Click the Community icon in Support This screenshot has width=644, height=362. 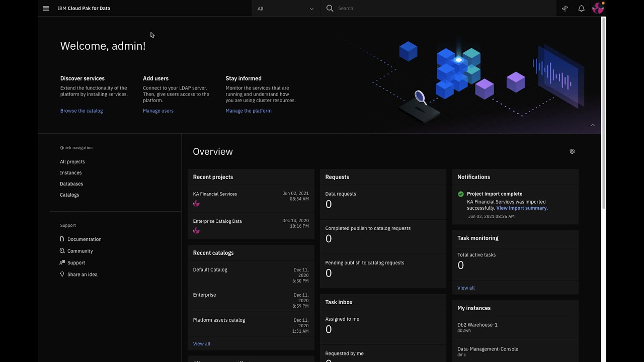(62, 251)
